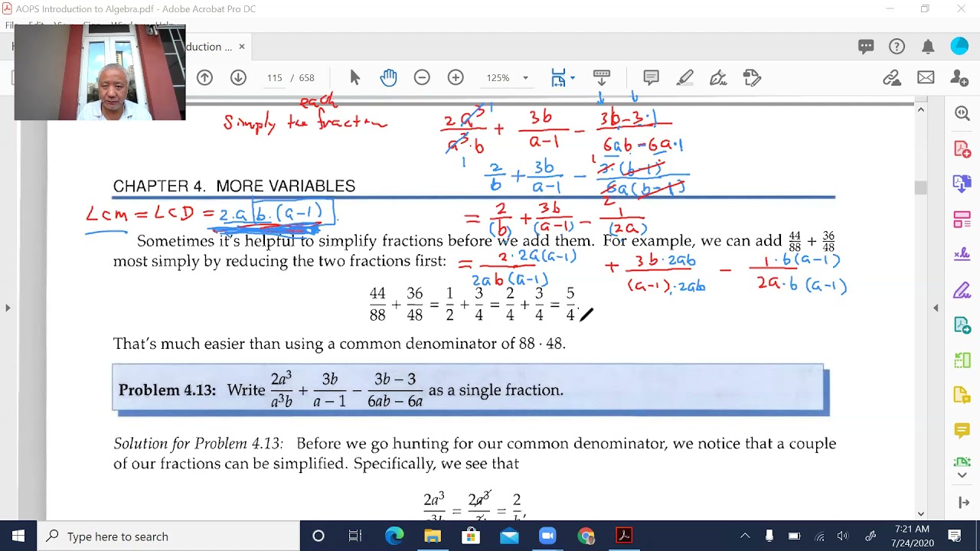The height and width of the screenshot is (551, 980).
Task: Switch to Adobe Acrobat on taskbar
Action: [624, 536]
